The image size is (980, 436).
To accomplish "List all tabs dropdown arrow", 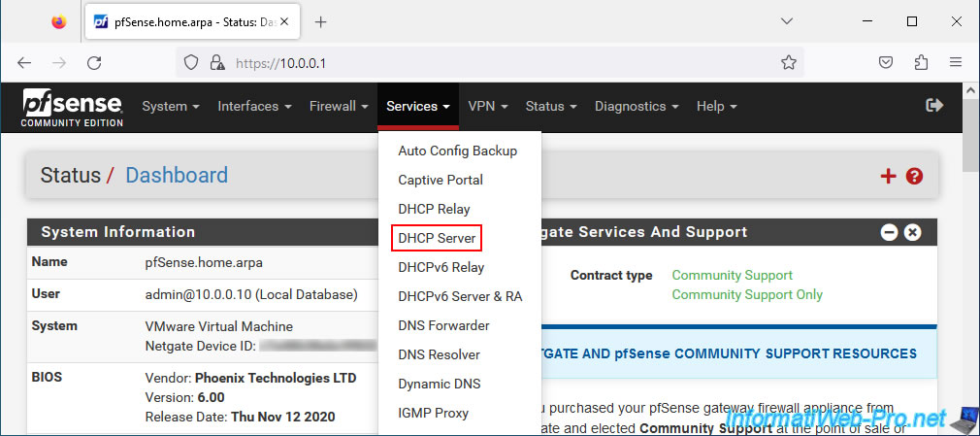I will click(x=789, y=22).
